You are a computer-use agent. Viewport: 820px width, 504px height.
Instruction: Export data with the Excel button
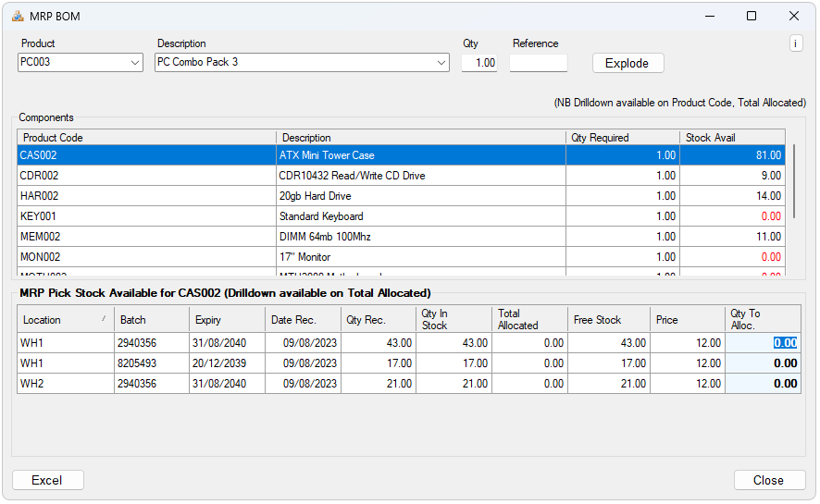[x=47, y=480]
